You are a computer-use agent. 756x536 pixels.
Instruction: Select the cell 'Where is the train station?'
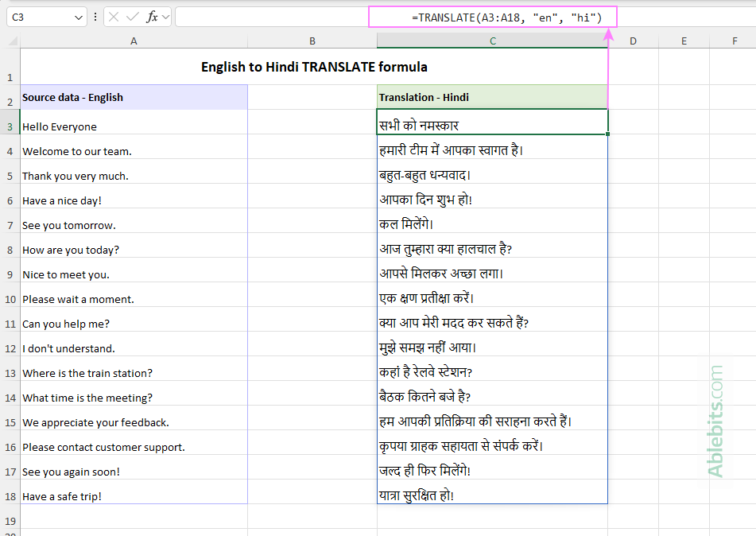(x=134, y=368)
